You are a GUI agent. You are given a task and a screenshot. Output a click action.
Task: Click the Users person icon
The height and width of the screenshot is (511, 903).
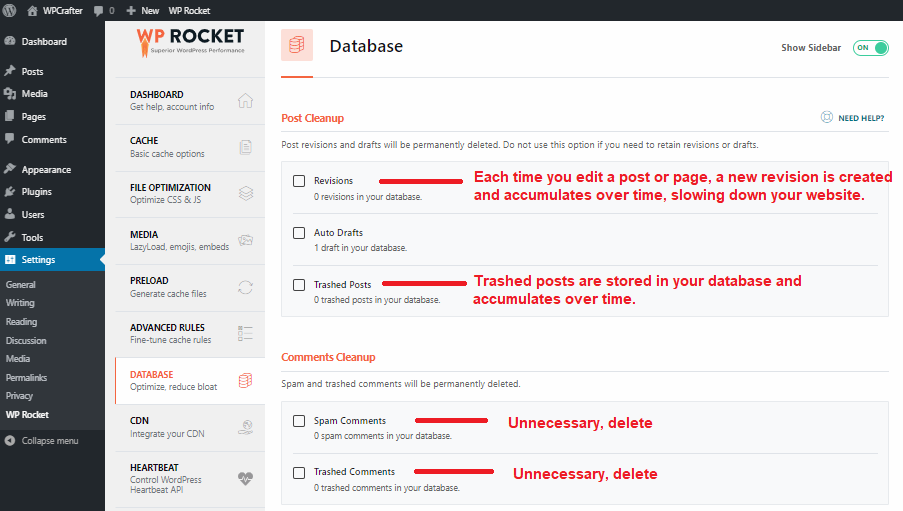(x=10, y=214)
